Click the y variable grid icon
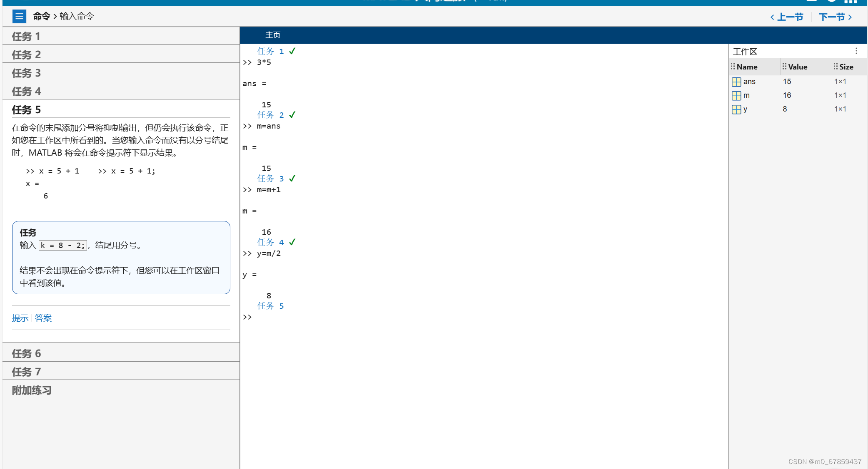 coord(736,109)
